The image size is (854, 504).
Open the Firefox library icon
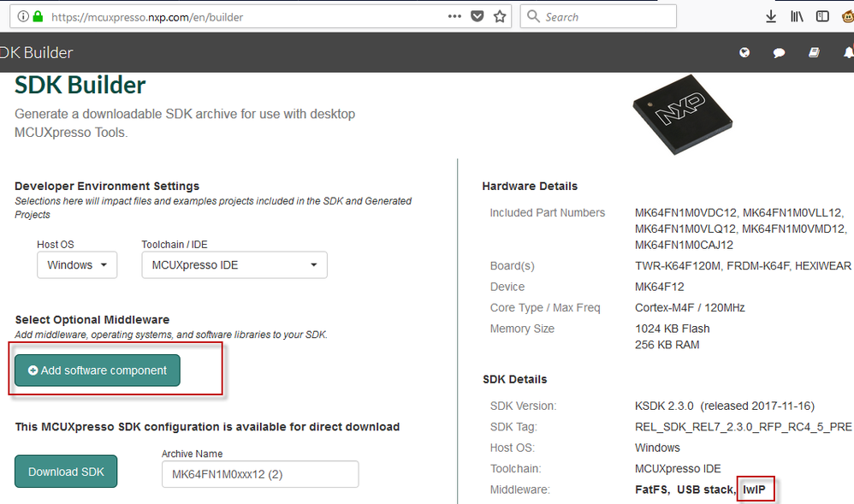click(797, 17)
